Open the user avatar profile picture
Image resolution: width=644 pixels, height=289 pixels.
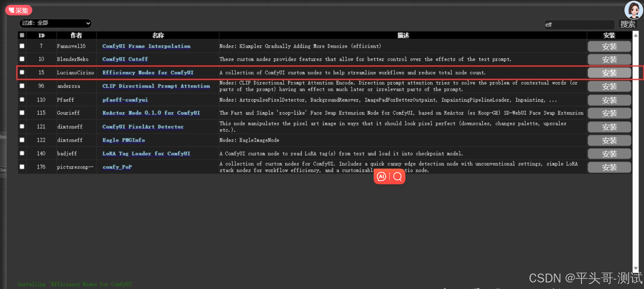[x=633, y=10]
